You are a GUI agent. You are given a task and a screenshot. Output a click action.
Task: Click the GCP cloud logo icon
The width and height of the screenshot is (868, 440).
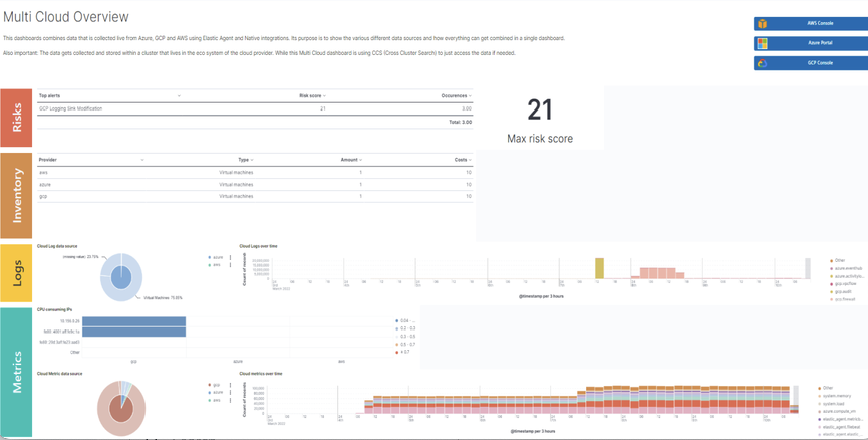pos(762,63)
